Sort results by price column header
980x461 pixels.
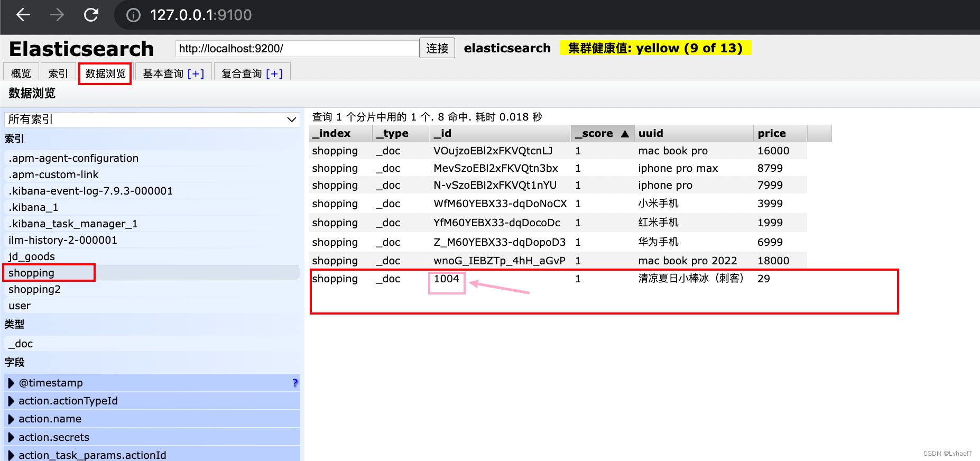click(780, 133)
